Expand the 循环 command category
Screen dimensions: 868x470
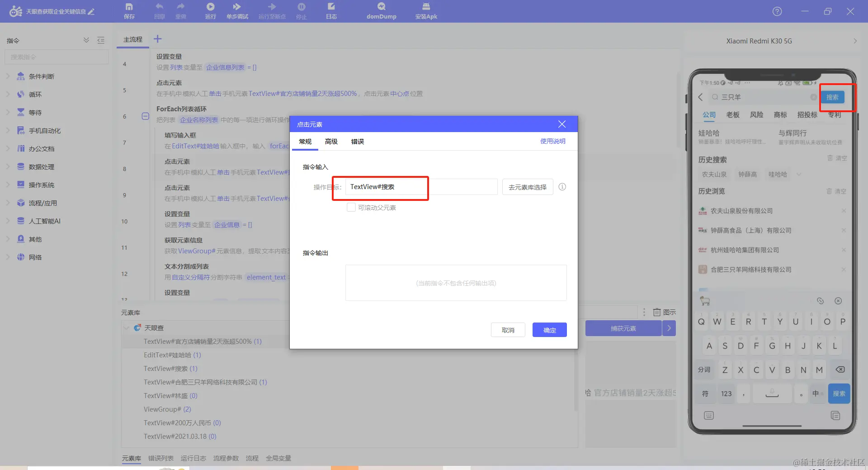point(8,94)
